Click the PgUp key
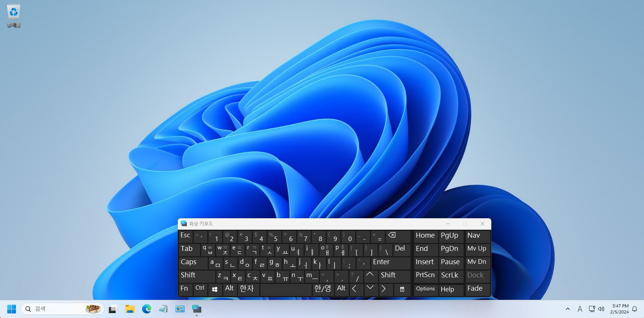Image resolution: width=644 pixels, height=318 pixels. (451, 237)
